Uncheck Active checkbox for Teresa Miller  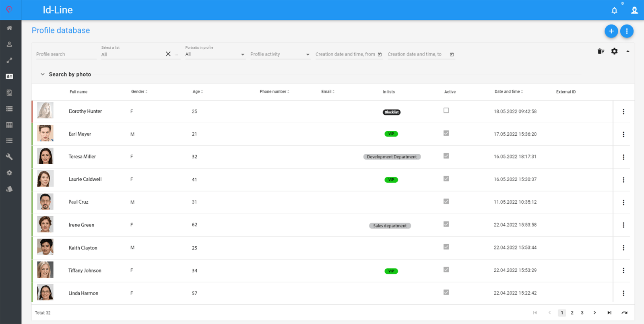tap(446, 156)
